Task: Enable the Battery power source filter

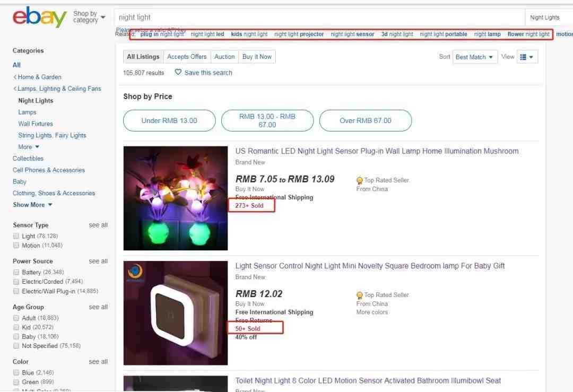Action: [16, 272]
